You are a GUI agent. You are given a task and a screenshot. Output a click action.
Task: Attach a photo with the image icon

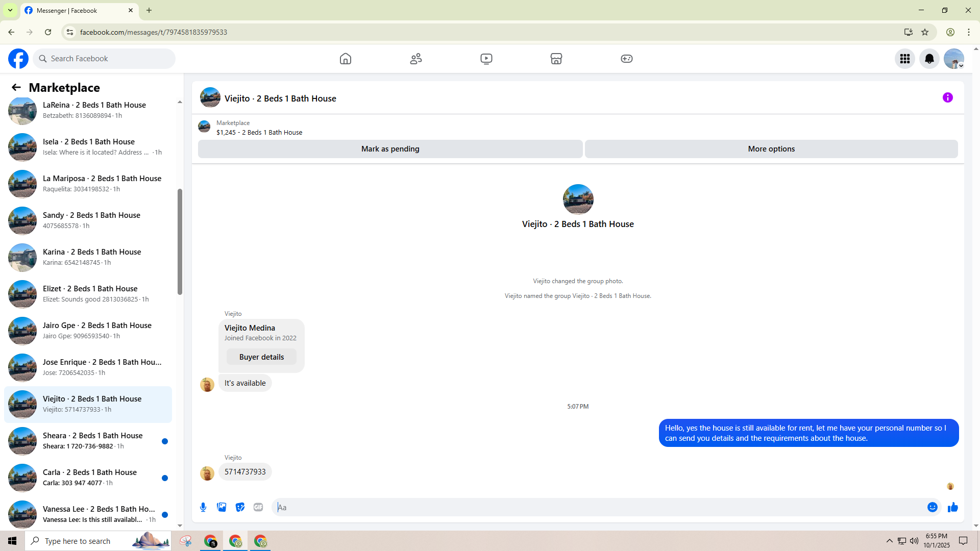[222, 507]
